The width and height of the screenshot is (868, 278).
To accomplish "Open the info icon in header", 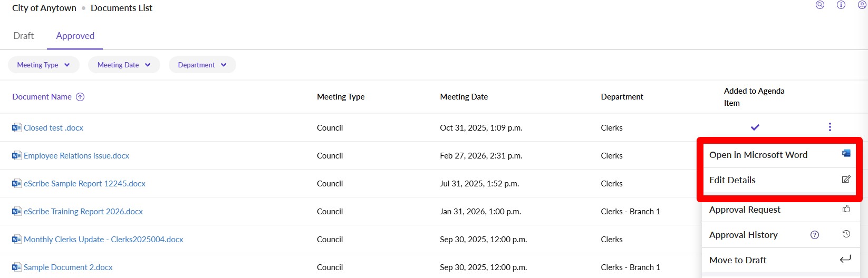I will coord(841,5).
